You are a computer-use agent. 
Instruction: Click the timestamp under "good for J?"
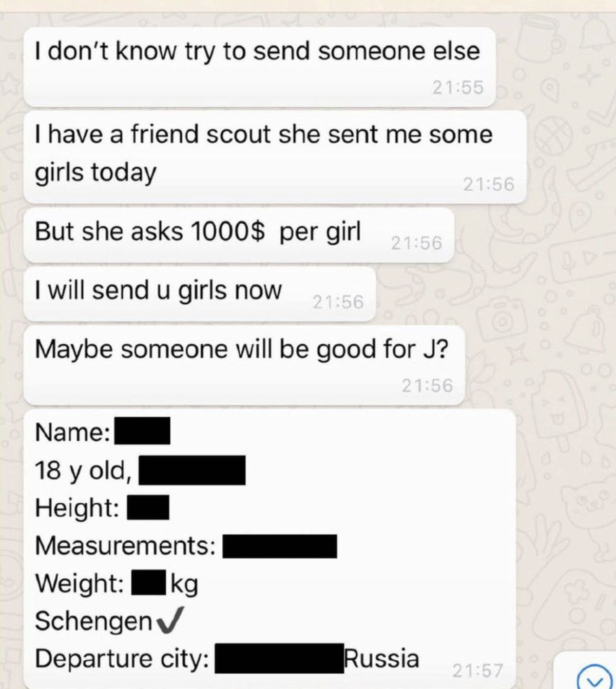(x=428, y=385)
